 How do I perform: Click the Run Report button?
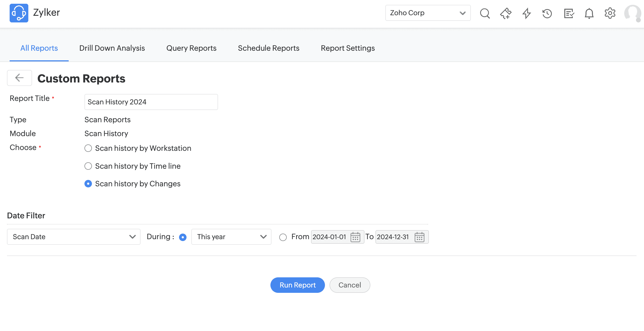click(297, 285)
